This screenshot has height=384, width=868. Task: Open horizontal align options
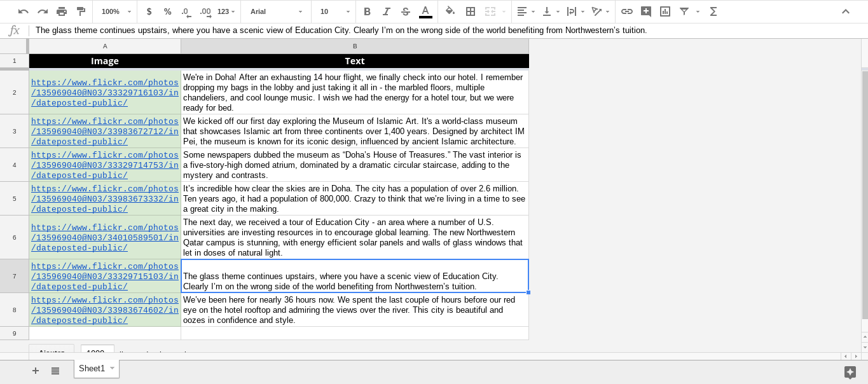(x=525, y=11)
